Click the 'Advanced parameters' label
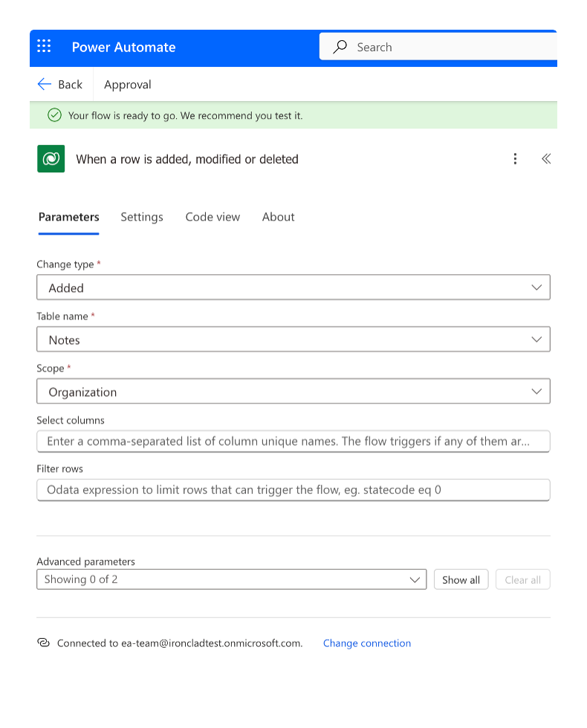Viewport: 587px width, 728px height. (86, 562)
